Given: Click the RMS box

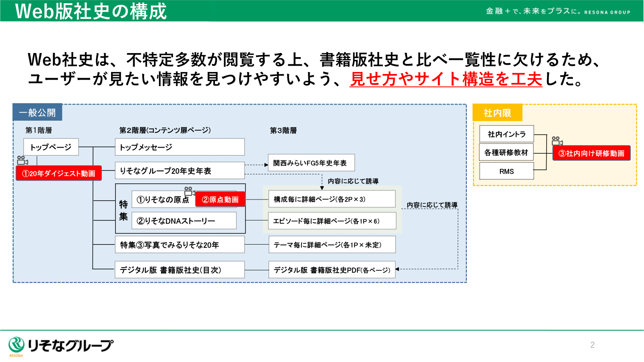Looking at the screenshot, I should pyautogui.click(x=506, y=171).
